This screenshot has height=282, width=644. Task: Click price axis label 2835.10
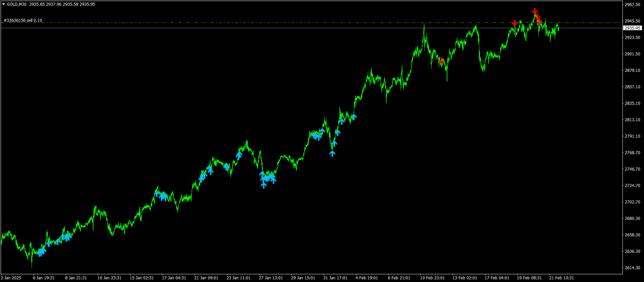coord(632,103)
